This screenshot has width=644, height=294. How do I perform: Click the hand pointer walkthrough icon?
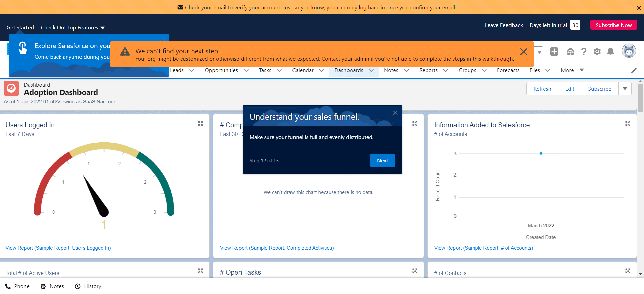click(23, 48)
